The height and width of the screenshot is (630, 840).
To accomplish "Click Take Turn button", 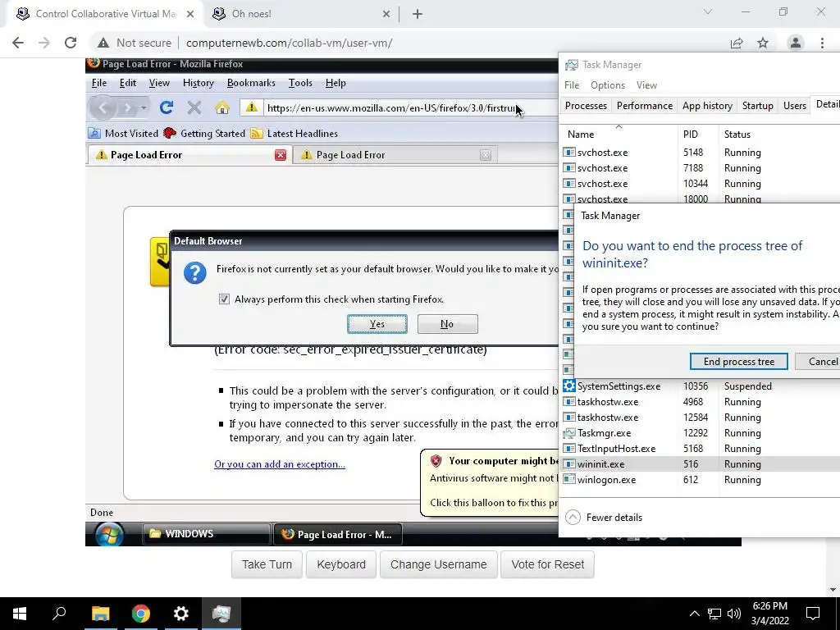I will 267,564.
